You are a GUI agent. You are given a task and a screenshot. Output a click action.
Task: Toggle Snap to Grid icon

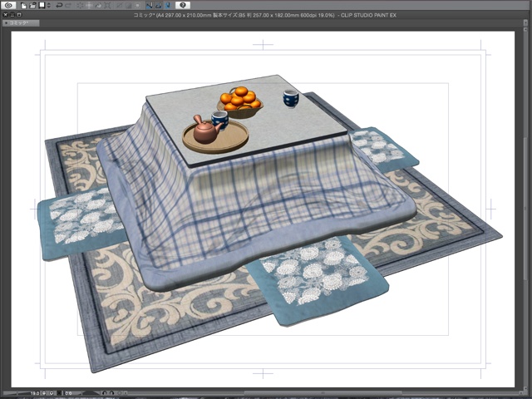[x=168, y=6]
